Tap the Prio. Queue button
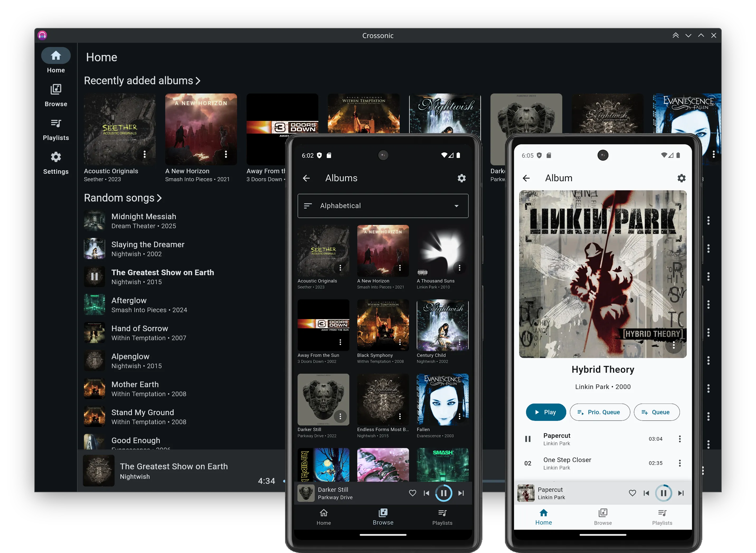The image size is (756, 553). coord(600,412)
